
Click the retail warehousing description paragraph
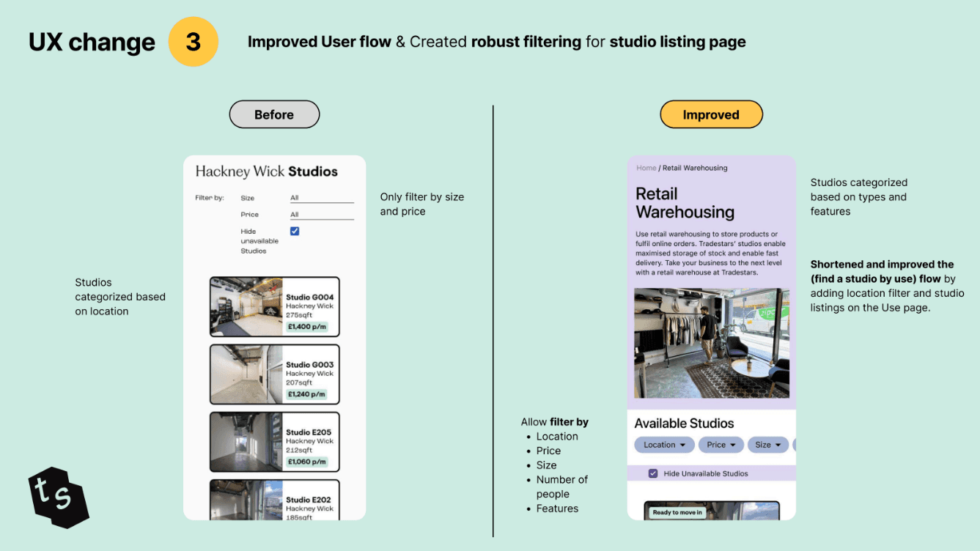point(711,254)
